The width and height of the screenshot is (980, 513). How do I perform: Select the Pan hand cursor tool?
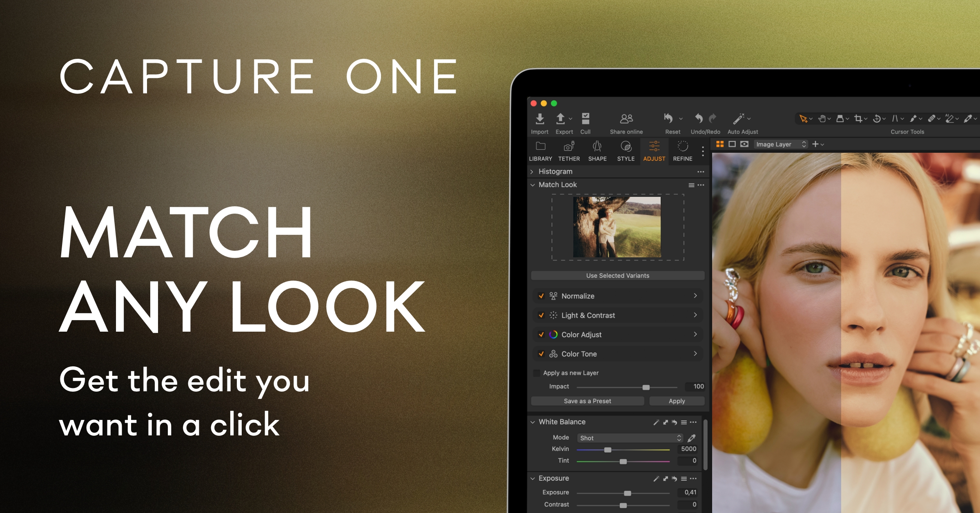coord(822,119)
